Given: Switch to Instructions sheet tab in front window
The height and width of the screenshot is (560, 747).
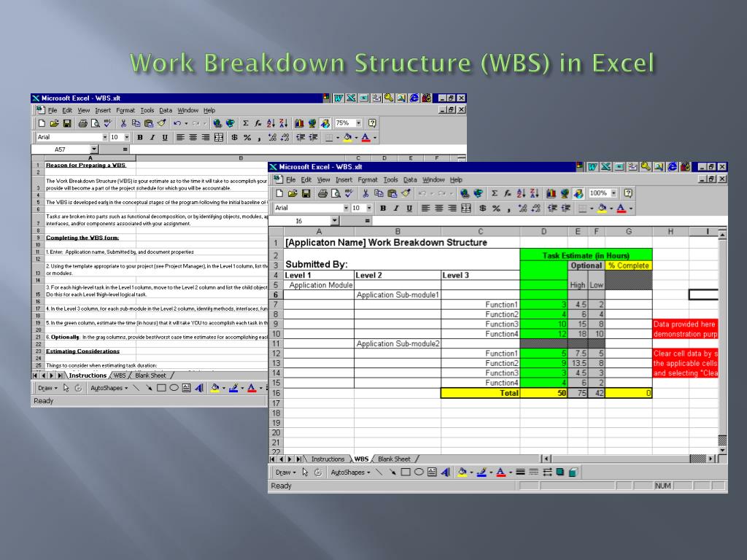Looking at the screenshot, I should click(x=328, y=459).
